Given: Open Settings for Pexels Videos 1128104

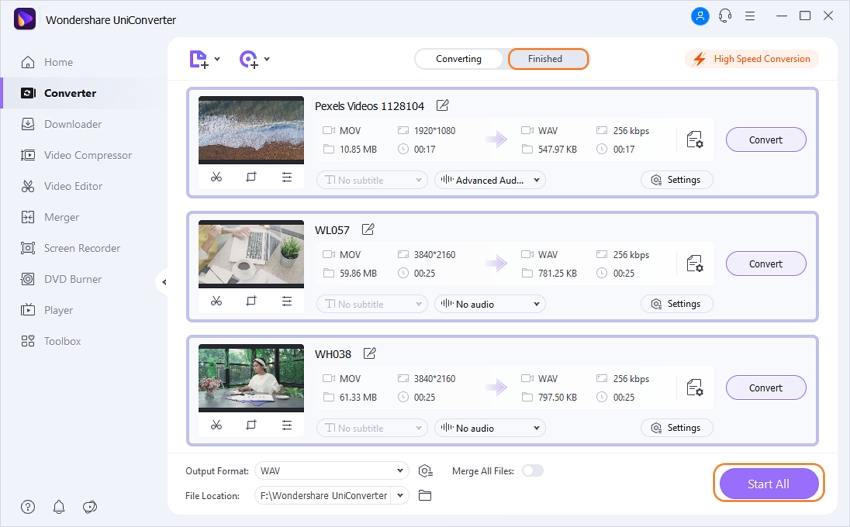Looking at the screenshot, I should pos(676,179).
